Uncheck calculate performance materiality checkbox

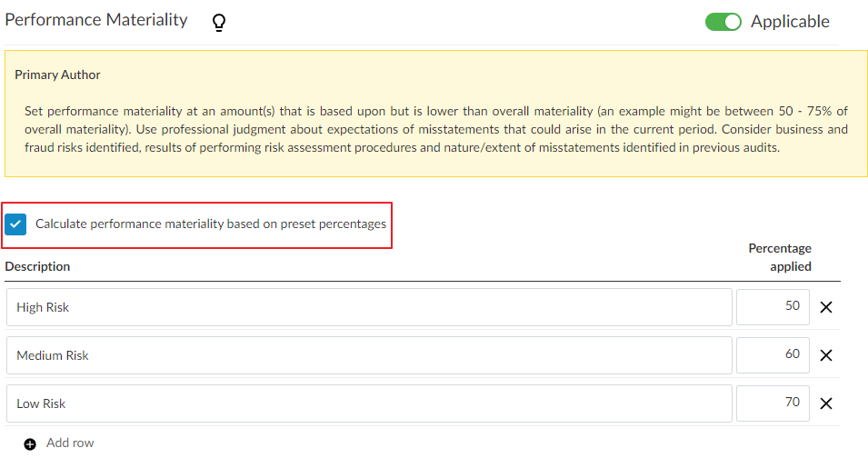(15, 224)
